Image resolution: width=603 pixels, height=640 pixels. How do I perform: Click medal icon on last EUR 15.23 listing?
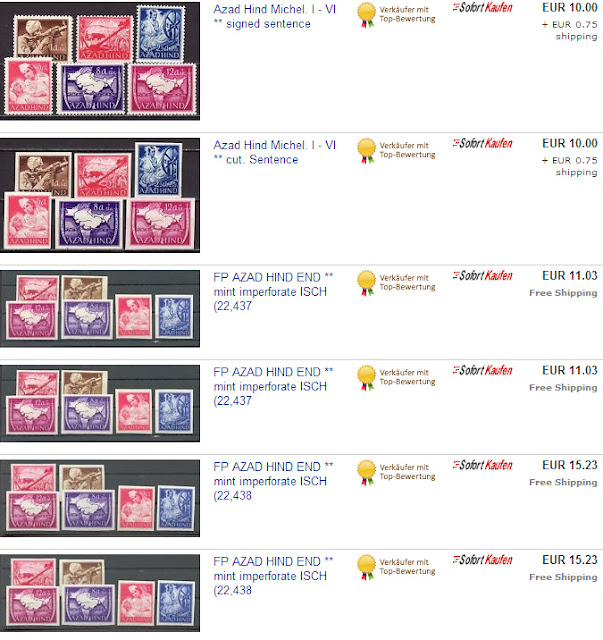tap(366, 567)
